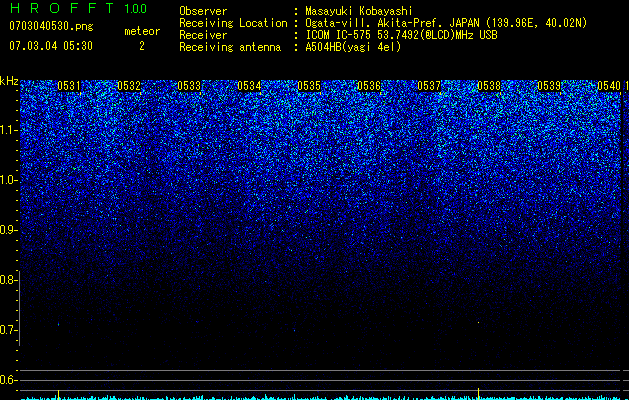Click the 0703040530.png filename
629x400 pixels.
[x=51, y=27]
